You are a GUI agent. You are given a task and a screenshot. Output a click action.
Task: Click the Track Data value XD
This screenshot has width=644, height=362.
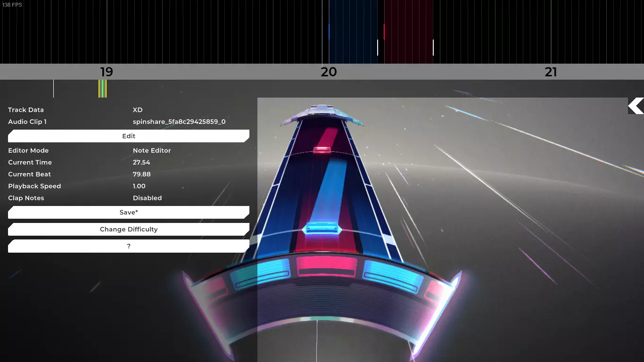138,110
